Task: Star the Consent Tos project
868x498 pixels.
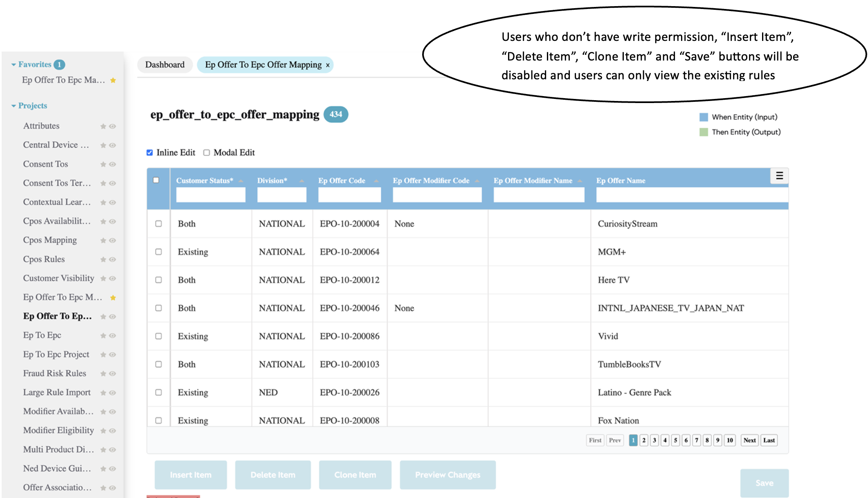Action: tap(103, 164)
